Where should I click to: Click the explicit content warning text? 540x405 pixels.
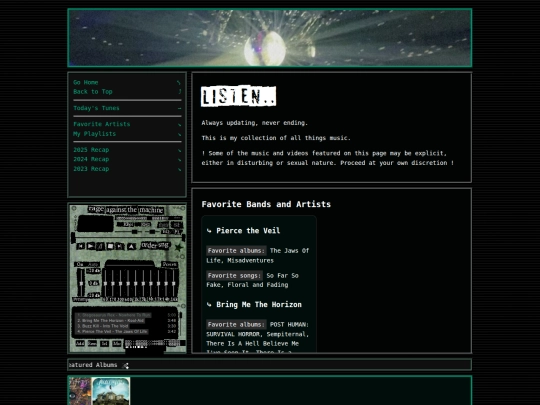click(x=328, y=158)
